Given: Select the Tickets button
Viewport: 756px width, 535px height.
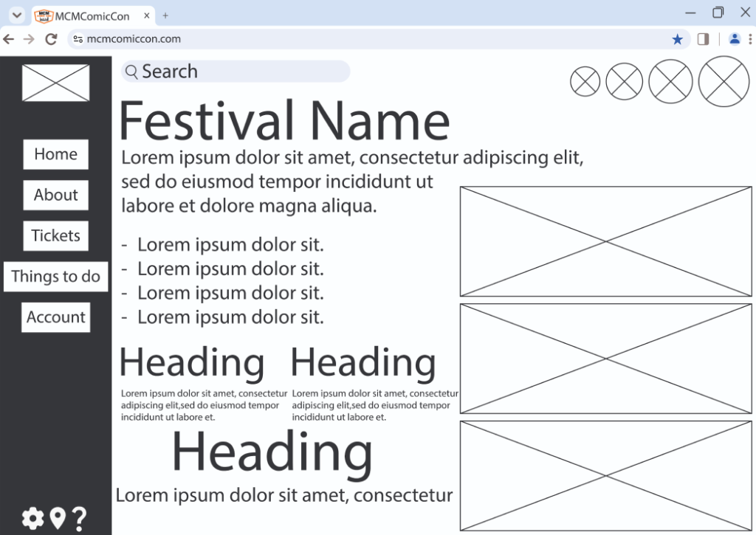Looking at the screenshot, I should click(x=56, y=236).
